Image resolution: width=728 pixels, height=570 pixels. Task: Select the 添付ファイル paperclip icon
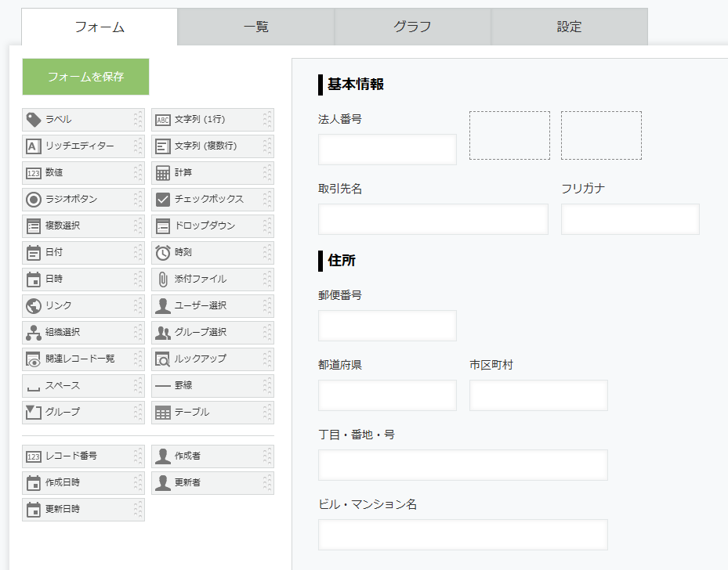[x=162, y=280]
